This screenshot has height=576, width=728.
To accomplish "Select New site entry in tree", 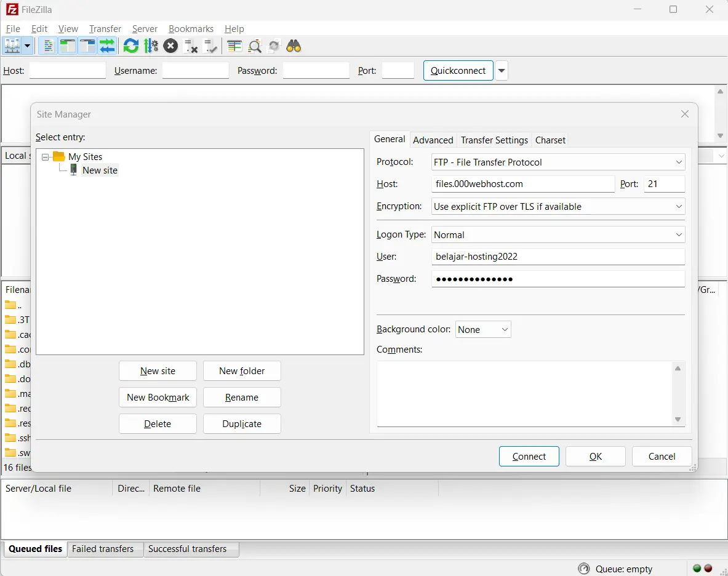I will tap(100, 170).
